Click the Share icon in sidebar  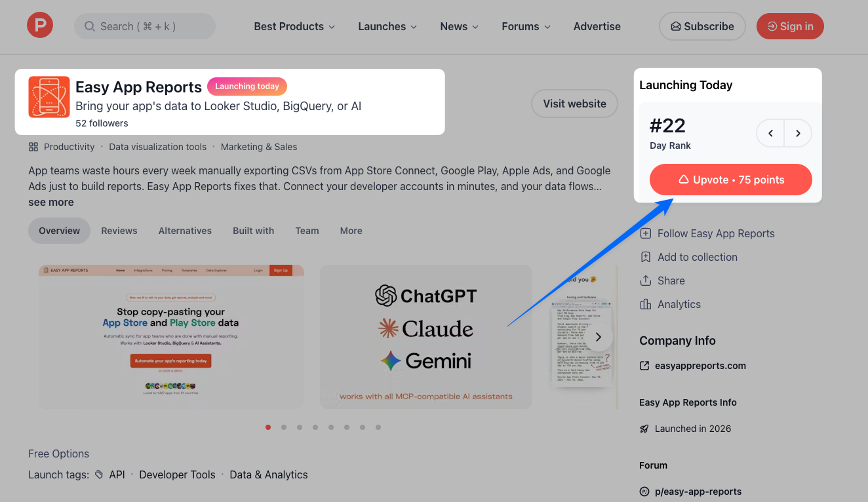click(646, 280)
